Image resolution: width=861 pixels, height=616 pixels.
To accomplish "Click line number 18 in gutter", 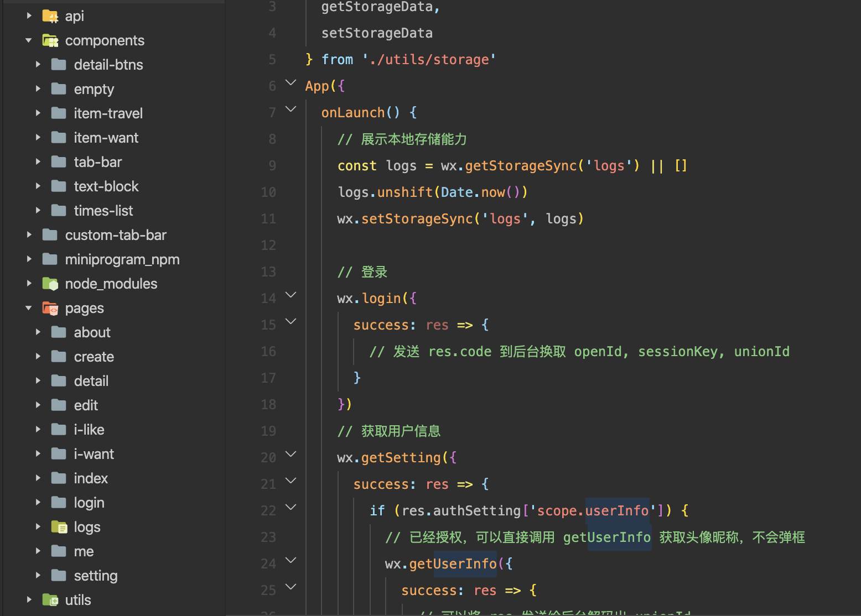I will [x=268, y=404].
